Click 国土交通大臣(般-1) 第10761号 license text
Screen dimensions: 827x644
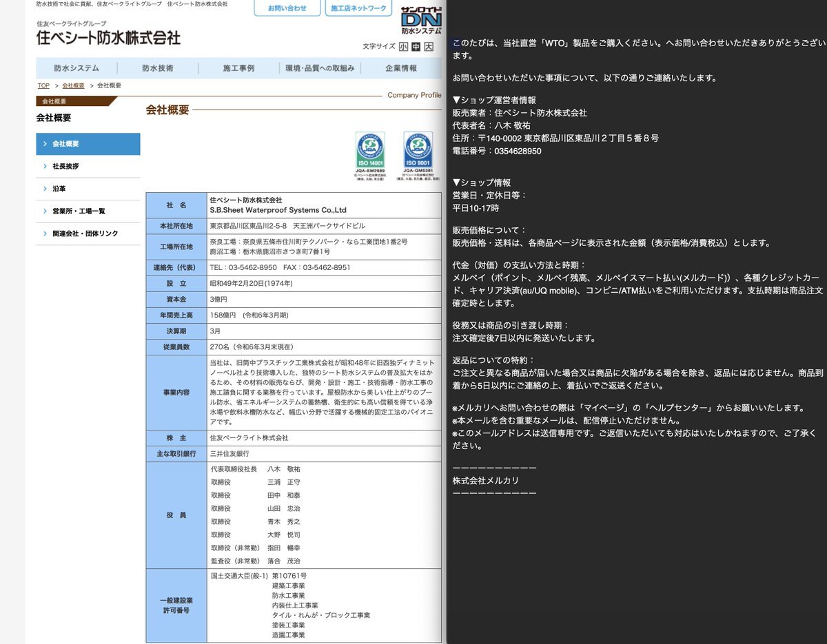tap(258, 575)
